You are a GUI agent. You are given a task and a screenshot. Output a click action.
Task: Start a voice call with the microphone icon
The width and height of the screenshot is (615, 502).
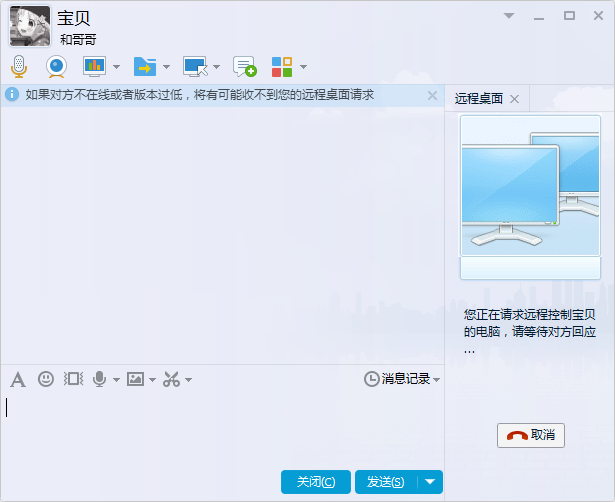click(x=18, y=66)
